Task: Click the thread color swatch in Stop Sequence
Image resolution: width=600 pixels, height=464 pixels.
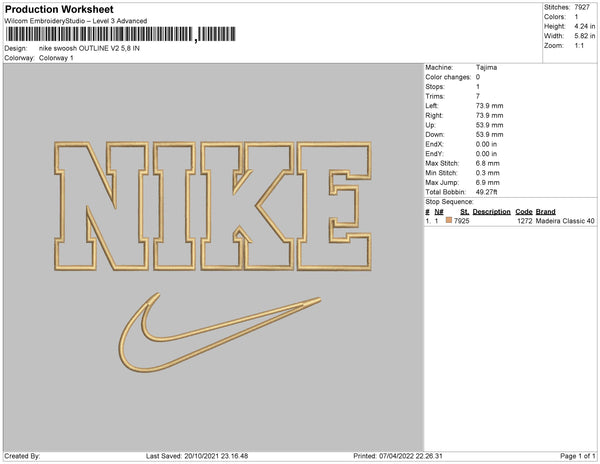Action: point(449,220)
